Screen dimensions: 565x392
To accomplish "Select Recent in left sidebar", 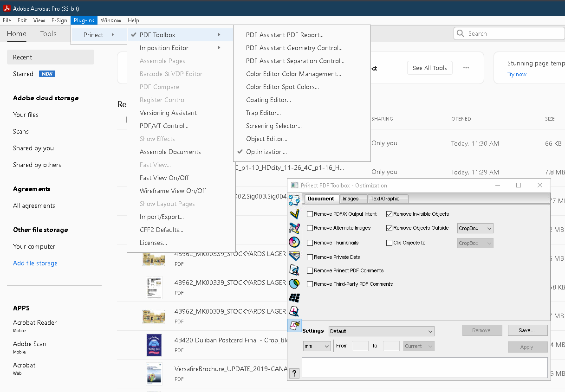I will 51,57.
